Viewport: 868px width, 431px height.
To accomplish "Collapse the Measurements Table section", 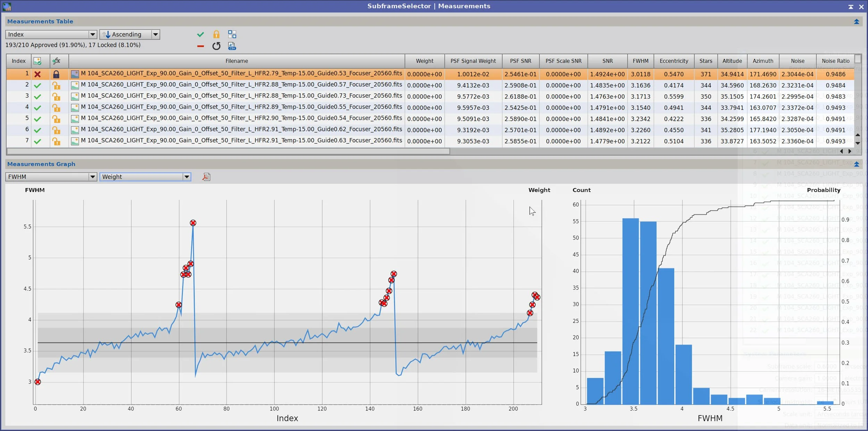I will pos(856,22).
